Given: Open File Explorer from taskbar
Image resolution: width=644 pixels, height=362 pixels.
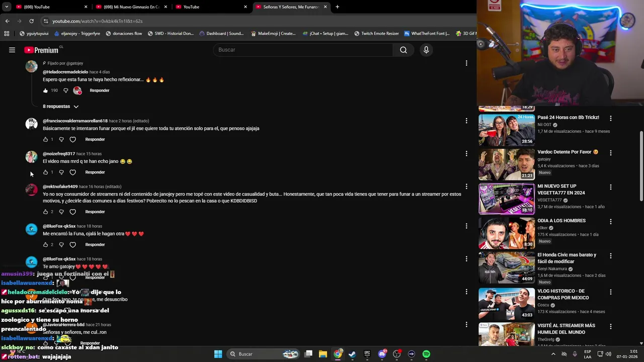Looking at the screenshot, I should (x=323, y=354).
